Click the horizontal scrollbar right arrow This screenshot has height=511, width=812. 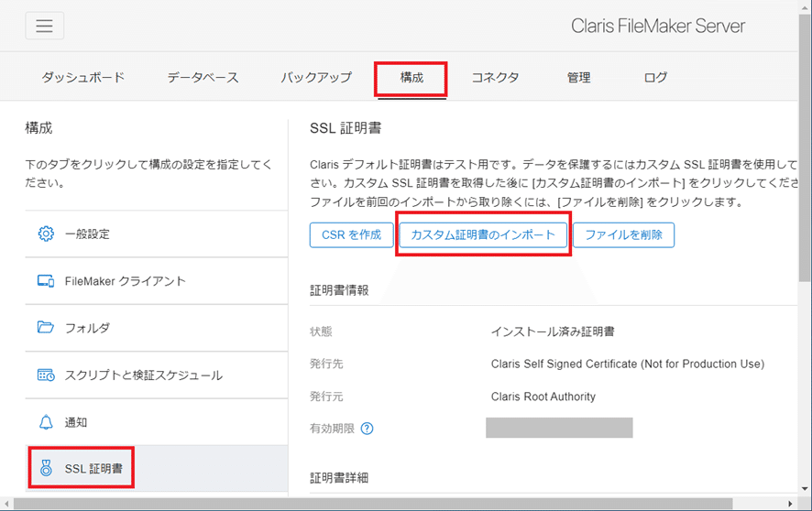790,504
